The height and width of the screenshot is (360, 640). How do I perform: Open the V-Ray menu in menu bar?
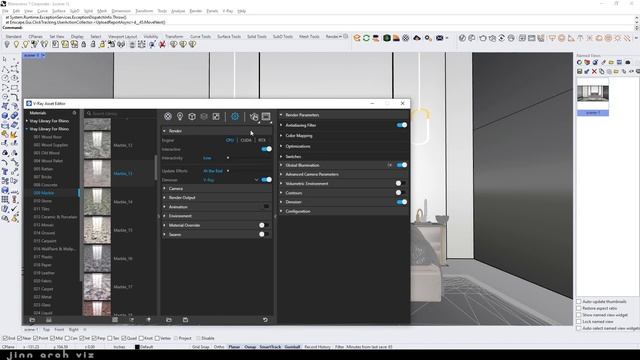[x=228, y=11]
